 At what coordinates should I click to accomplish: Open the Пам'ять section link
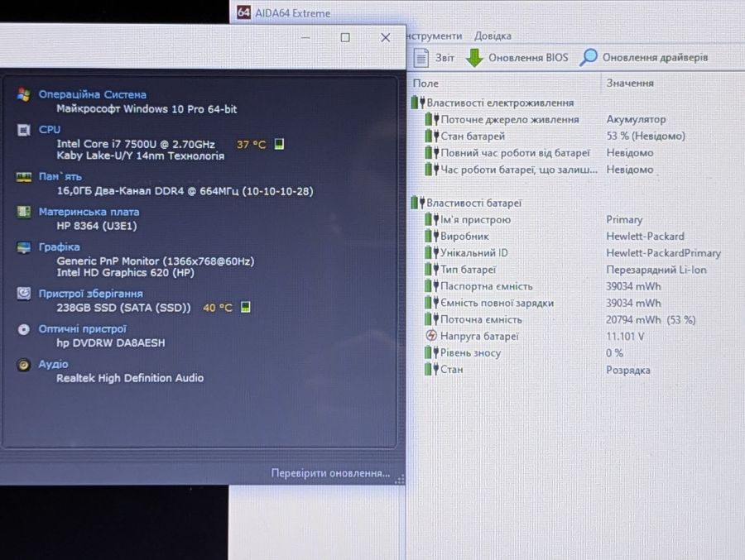pos(60,177)
